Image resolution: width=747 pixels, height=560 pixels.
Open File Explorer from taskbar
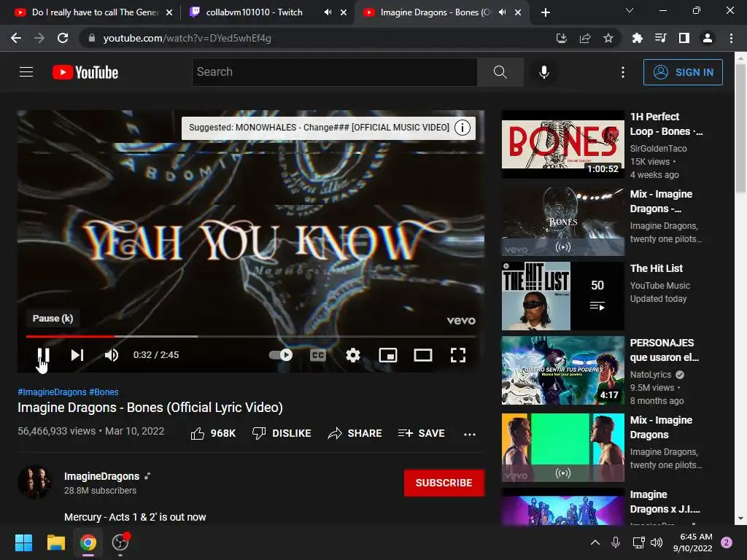[55, 542]
